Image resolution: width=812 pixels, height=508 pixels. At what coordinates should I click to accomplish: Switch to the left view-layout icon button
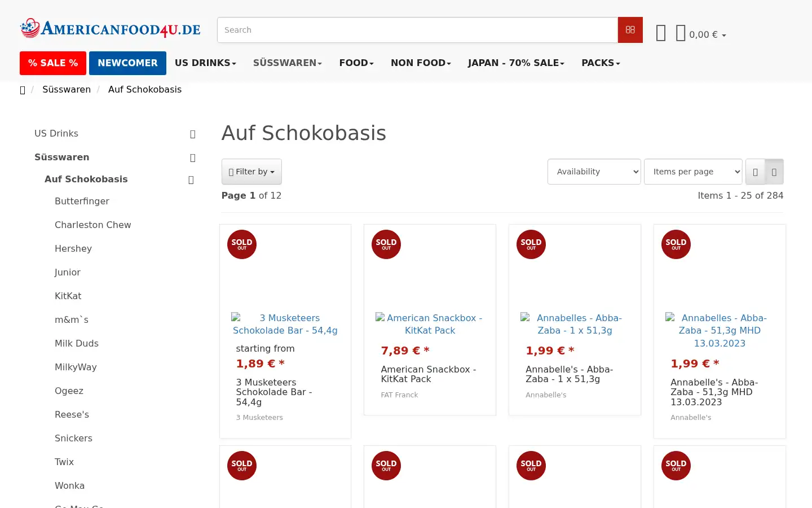755,172
